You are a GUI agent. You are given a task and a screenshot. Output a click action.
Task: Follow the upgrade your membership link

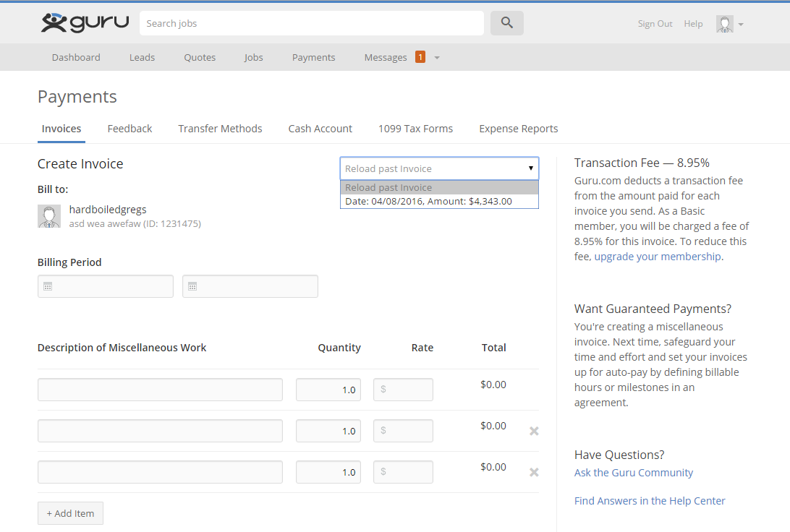658,257
